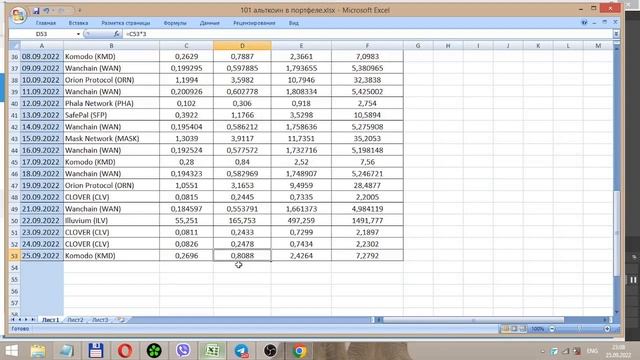Click cell Phala Network (PHA)
The image size is (640, 360).
click(x=111, y=104)
